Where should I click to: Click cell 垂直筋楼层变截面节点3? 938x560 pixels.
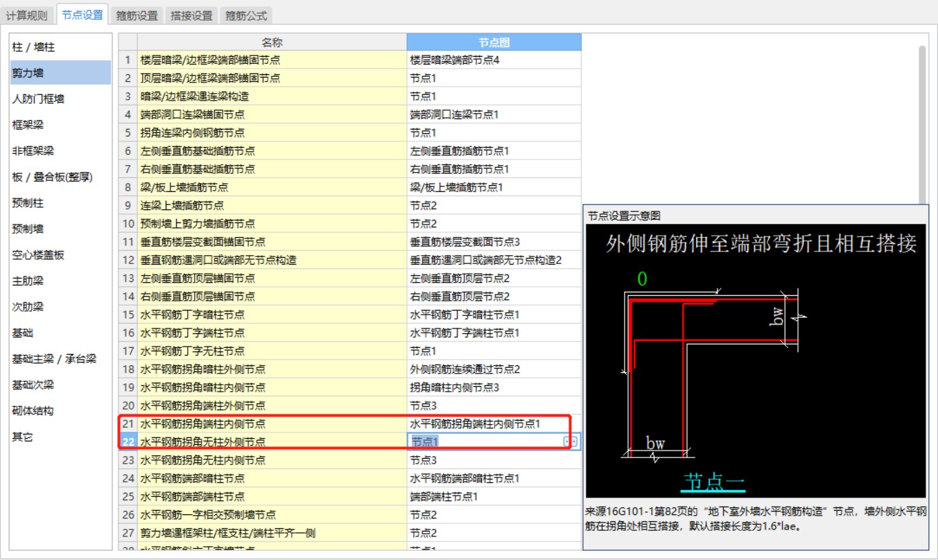pyautogui.click(x=494, y=242)
